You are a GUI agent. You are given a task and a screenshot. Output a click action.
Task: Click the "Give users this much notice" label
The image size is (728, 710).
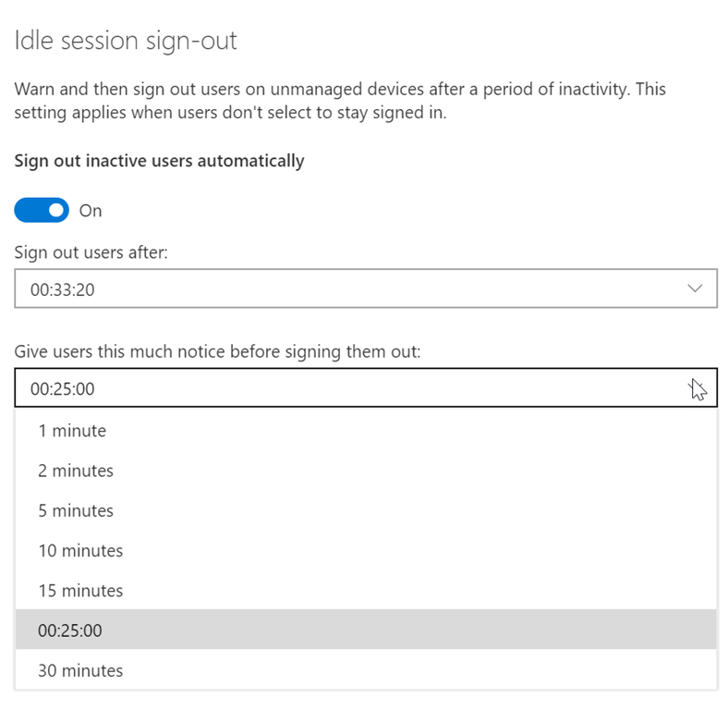pos(217,352)
